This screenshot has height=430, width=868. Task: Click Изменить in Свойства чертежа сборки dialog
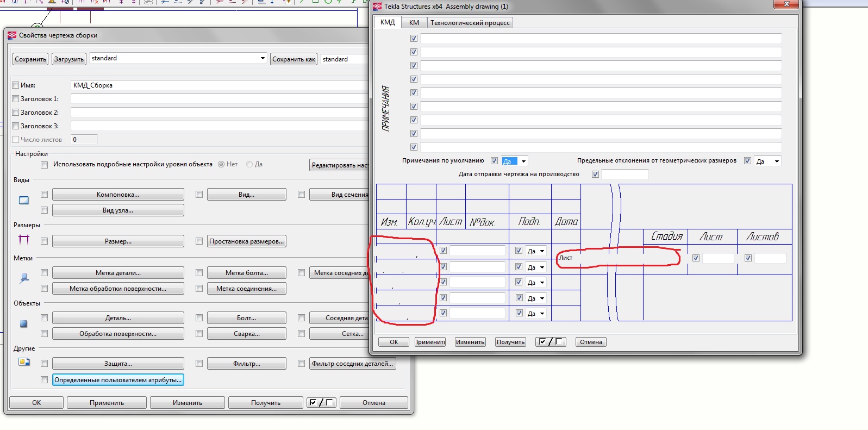[188, 403]
